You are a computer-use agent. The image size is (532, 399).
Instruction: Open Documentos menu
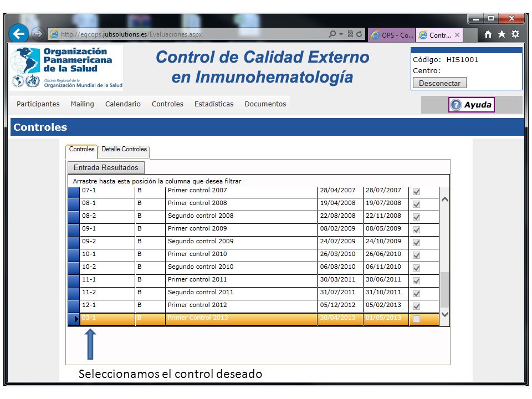pos(265,104)
